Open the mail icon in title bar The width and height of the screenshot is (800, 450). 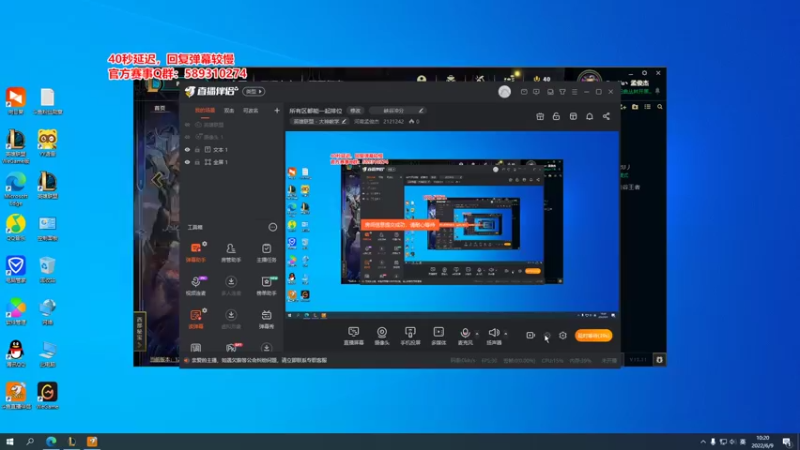coord(524,92)
